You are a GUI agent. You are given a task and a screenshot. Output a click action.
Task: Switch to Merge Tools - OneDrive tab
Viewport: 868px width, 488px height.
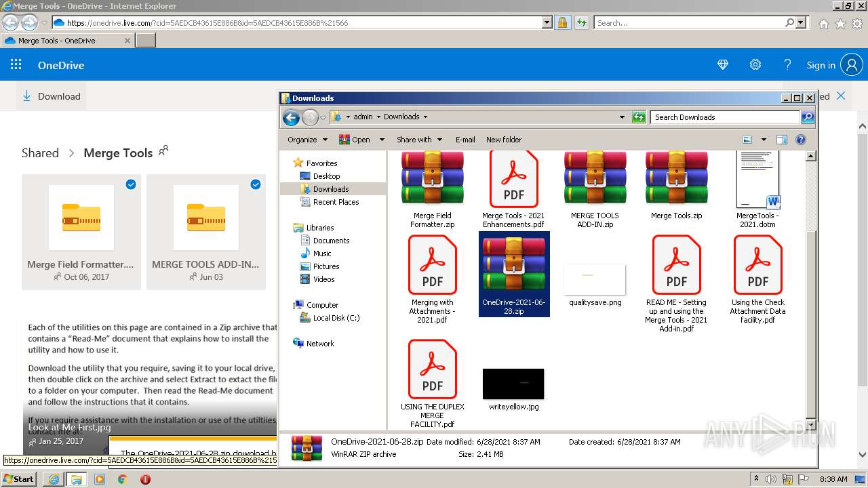(x=67, y=41)
